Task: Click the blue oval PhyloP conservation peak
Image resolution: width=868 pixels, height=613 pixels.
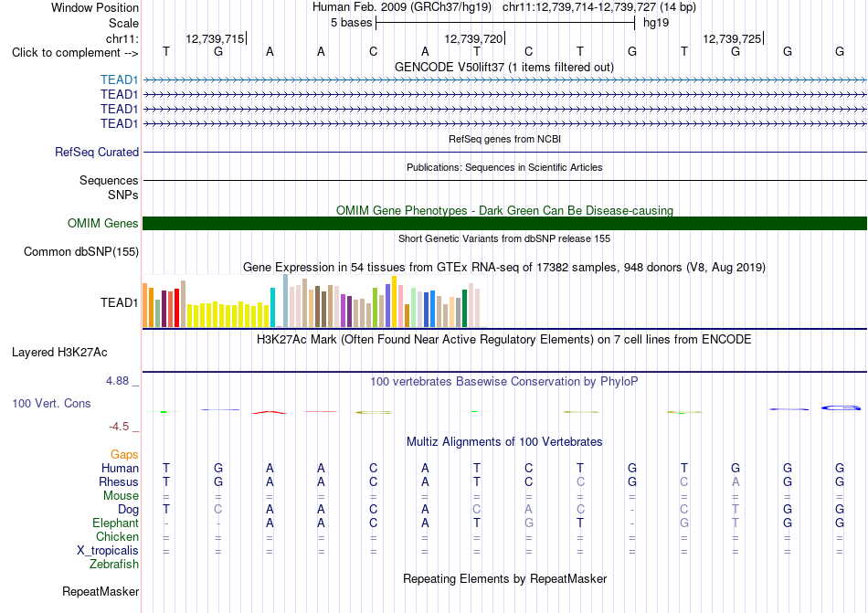Action: [841, 408]
